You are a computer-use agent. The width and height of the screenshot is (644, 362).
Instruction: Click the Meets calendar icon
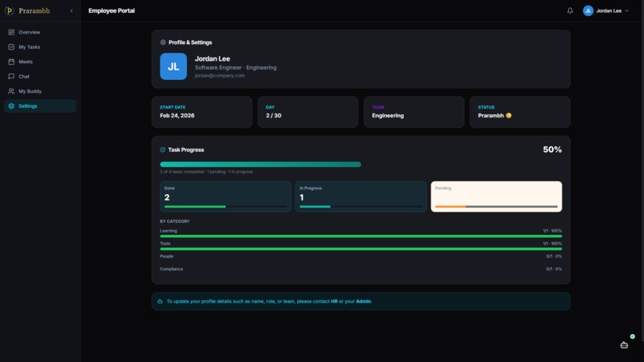pos(11,62)
